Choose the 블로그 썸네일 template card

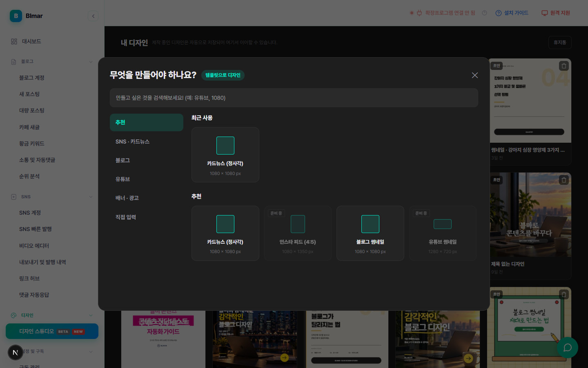coord(370,233)
